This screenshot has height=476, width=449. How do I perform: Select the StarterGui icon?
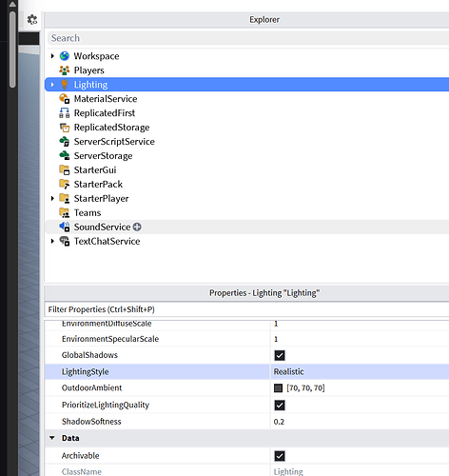click(x=65, y=170)
